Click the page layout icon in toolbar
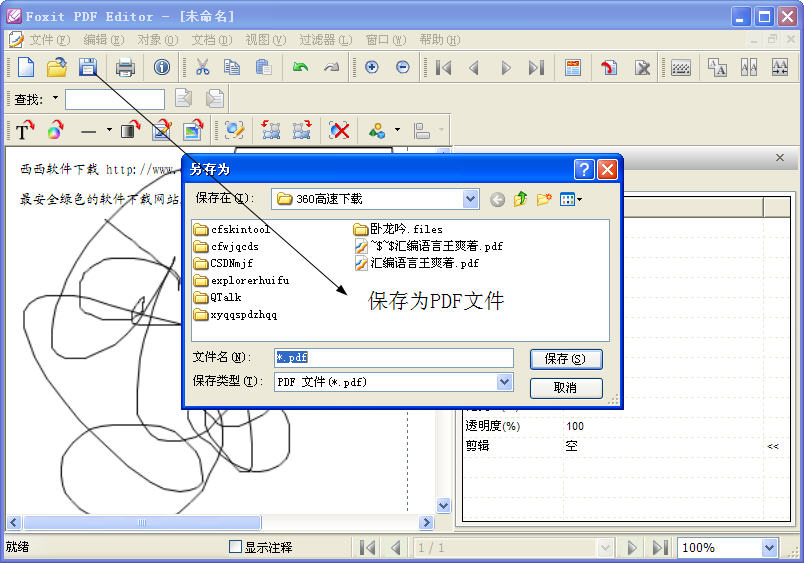The height and width of the screenshot is (563, 804). [x=573, y=68]
